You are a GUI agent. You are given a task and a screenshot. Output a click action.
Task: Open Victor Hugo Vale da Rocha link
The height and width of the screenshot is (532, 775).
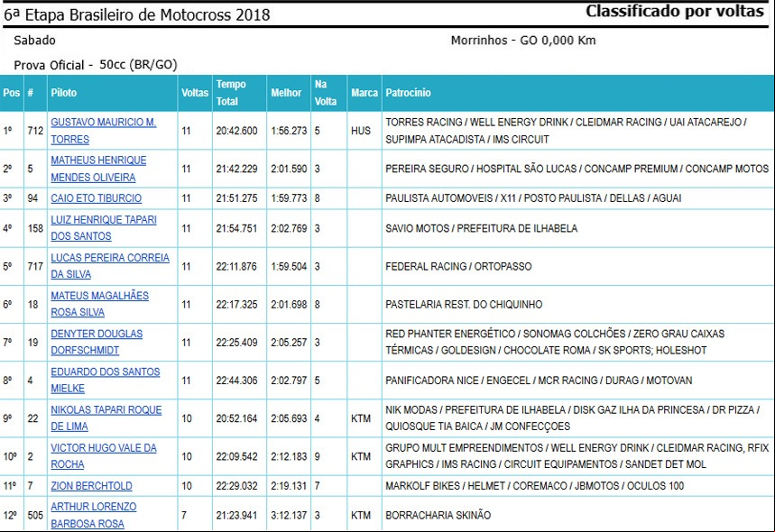(103, 456)
